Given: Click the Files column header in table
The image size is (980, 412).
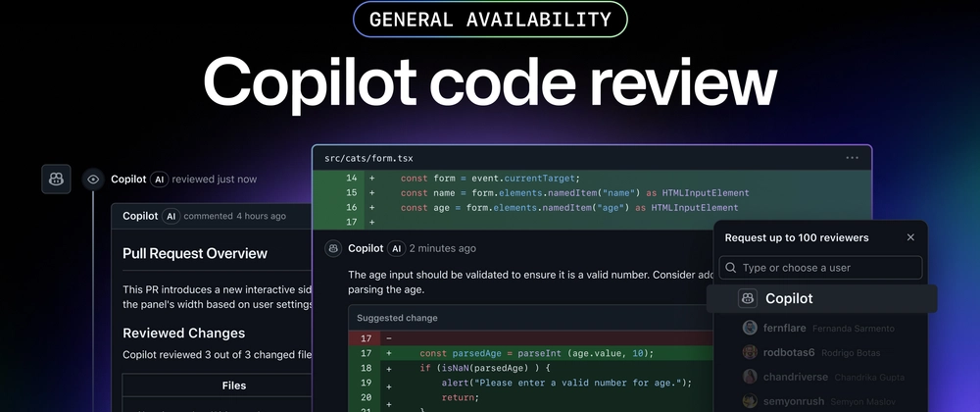Looking at the screenshot, I should (x=234, y=386).
